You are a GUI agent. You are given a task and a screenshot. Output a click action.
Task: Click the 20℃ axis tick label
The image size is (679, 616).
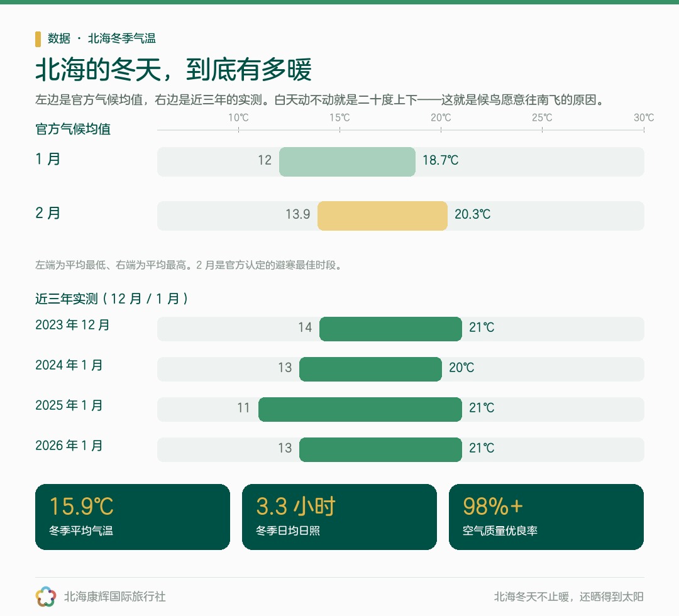pyautogui.click(x=441, y=118)
